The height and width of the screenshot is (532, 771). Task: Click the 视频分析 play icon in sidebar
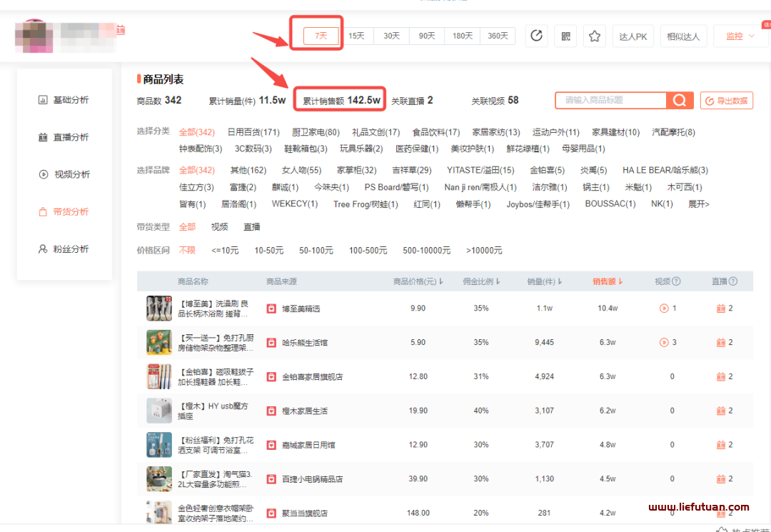pos(44,174)
